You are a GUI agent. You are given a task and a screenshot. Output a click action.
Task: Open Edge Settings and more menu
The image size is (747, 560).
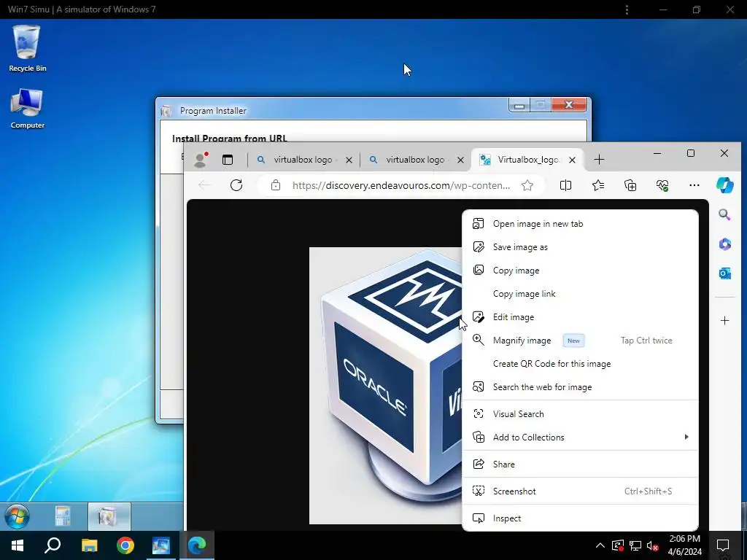click(x=694, y=185)
